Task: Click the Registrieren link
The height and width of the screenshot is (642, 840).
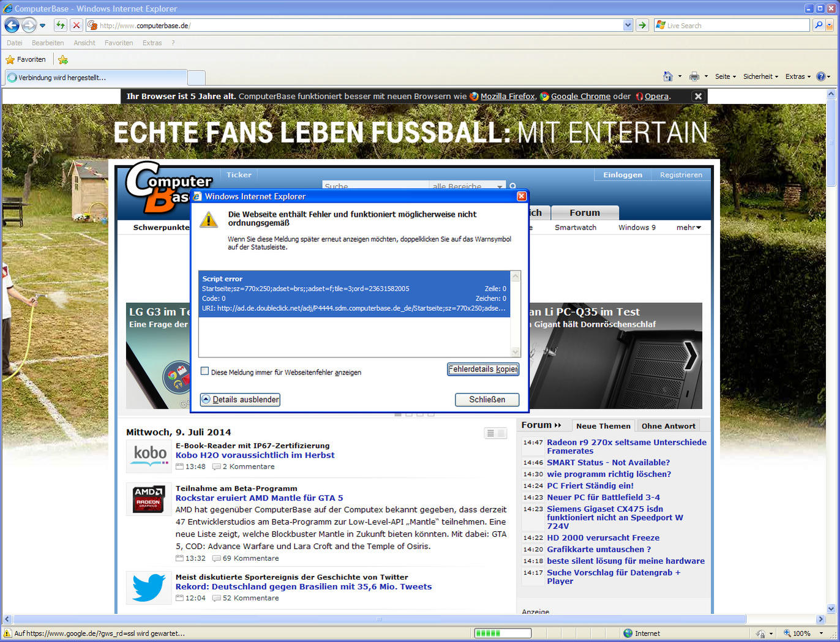Action: coord(681,175)
